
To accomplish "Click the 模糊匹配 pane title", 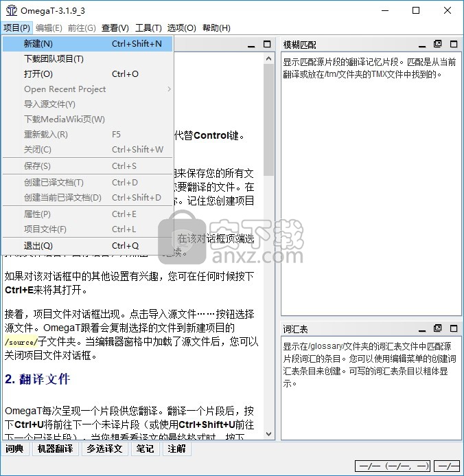I will (x=300, y=45).
